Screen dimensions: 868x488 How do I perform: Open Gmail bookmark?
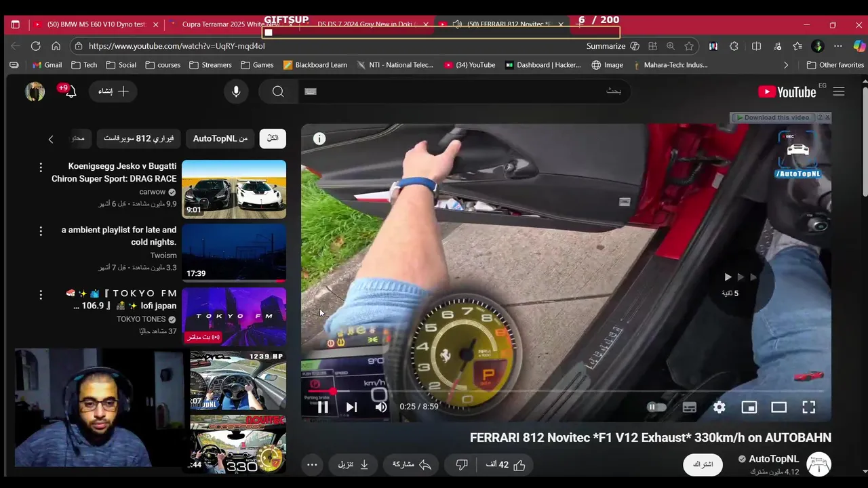[x=47, y=65]
